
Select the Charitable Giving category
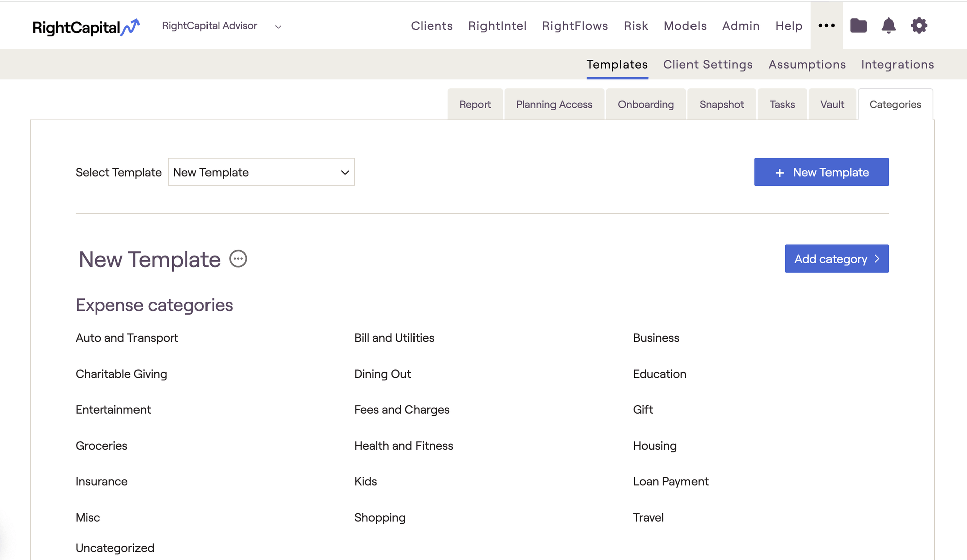121,374
